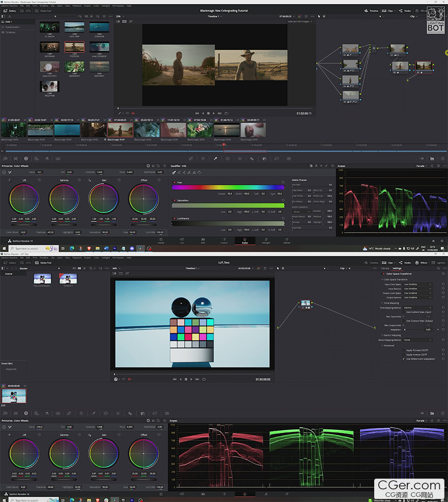Switch to the Edit page in Colorgrading Tutorial window

pyautogui.click(x=203, y=241)
